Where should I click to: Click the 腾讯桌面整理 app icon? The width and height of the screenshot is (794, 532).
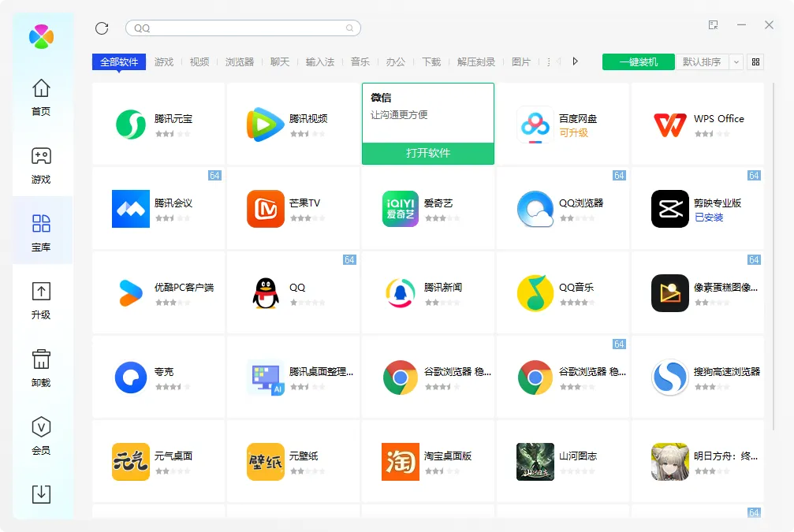[266, 377]
